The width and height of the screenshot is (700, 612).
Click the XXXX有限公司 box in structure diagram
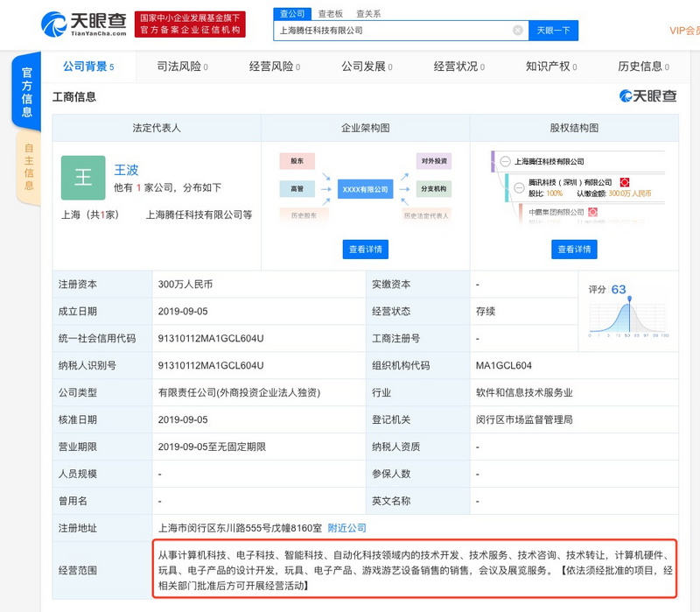[x=365, y=189]
